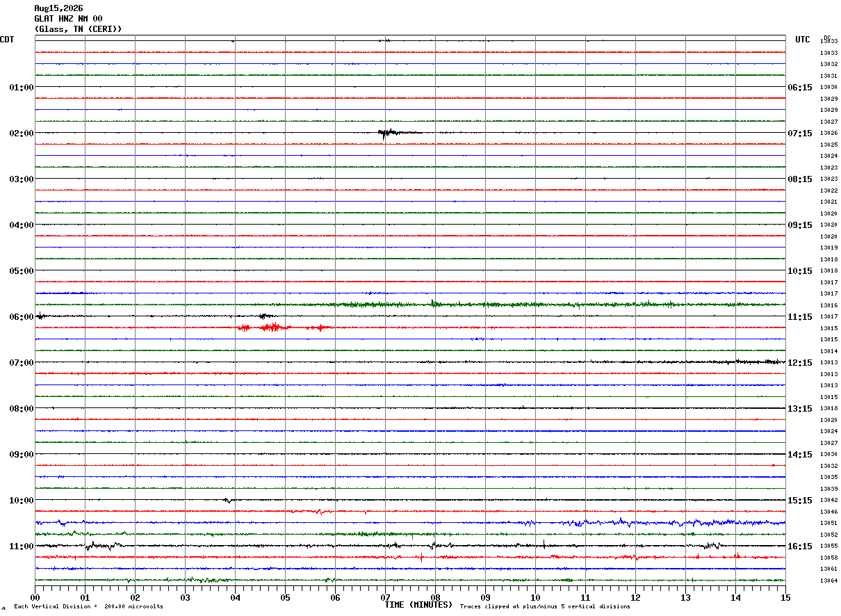Click the TIME (MINUTES) axis title
The height and width of the screenshot is (616, 841).
[419, 605]
